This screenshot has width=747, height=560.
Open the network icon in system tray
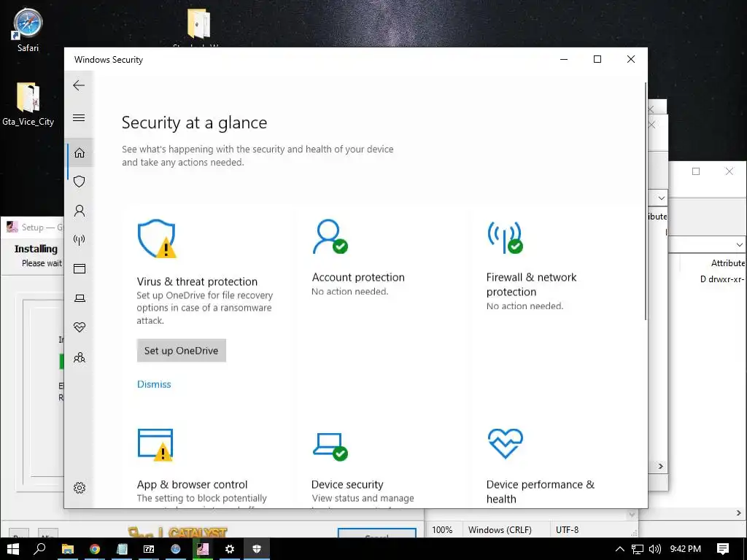click(638, 549)
